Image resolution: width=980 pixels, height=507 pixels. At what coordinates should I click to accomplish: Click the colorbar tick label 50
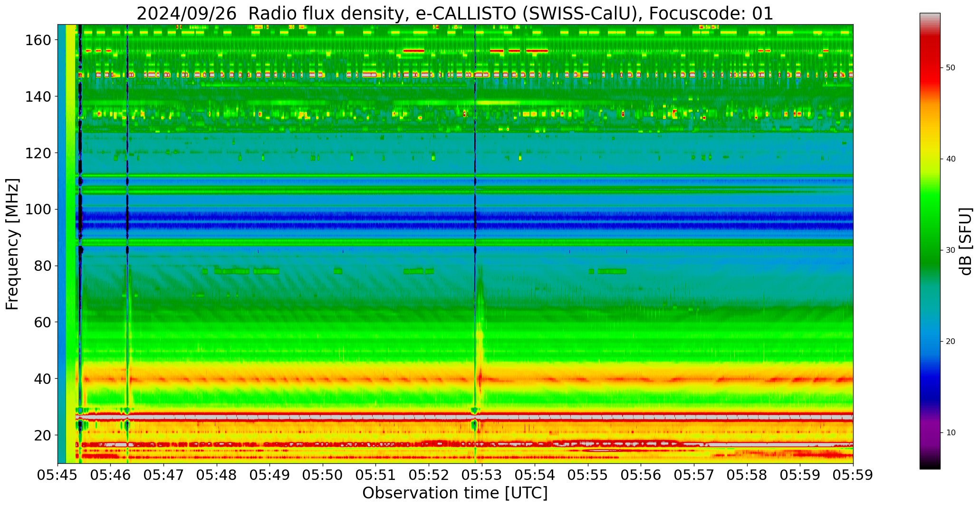click(950, 68)
